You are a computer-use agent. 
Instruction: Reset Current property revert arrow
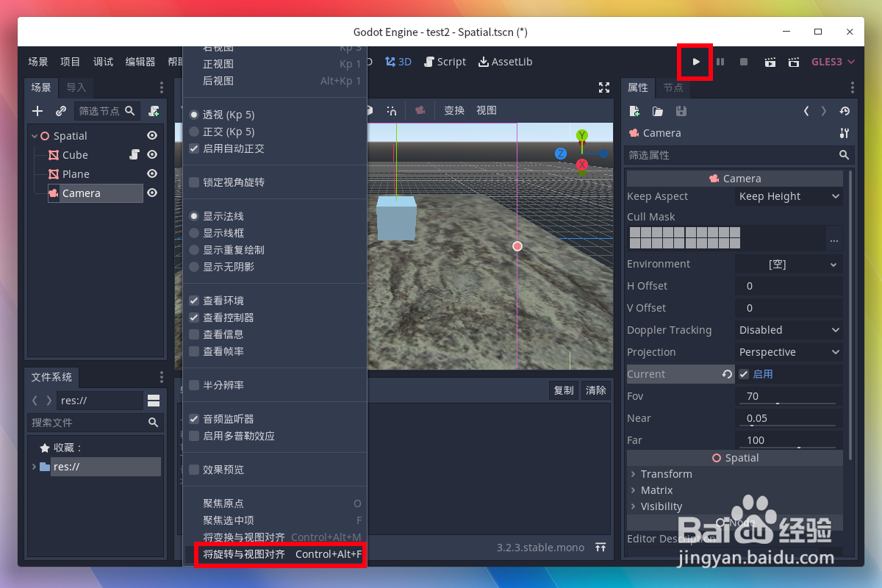tap(727, 374)
